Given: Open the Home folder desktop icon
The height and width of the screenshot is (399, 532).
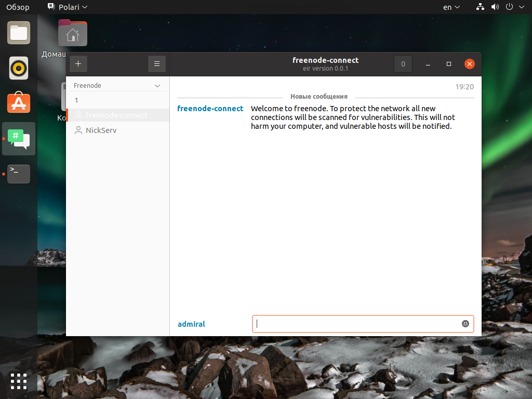Looking at the screenshot, I should pos(72,34).
